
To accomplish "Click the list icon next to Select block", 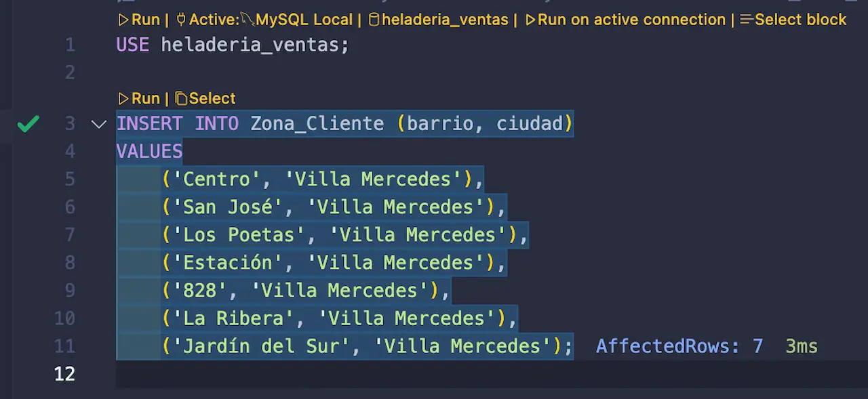I will 745,20.
